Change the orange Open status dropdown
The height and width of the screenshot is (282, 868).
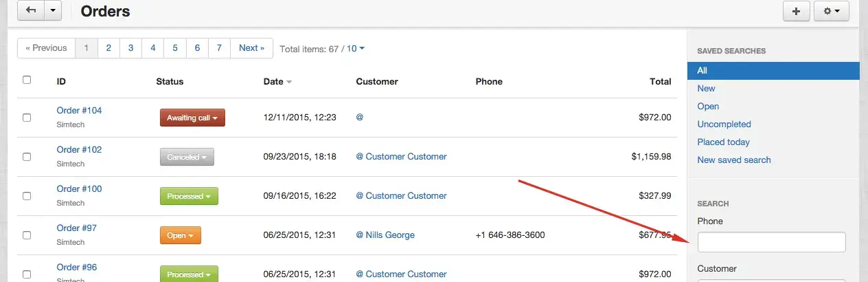180,235
